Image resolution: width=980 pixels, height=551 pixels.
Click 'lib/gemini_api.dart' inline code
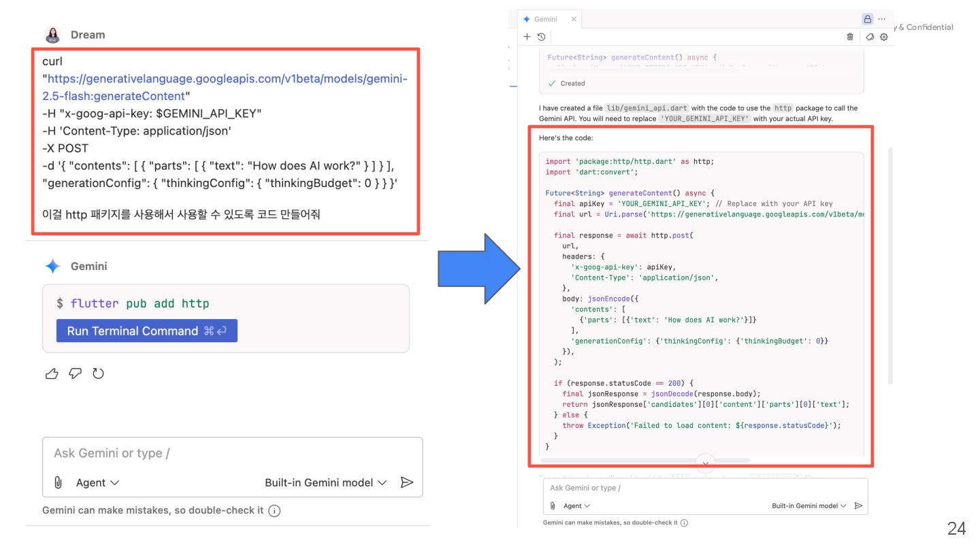pos(647,107)
